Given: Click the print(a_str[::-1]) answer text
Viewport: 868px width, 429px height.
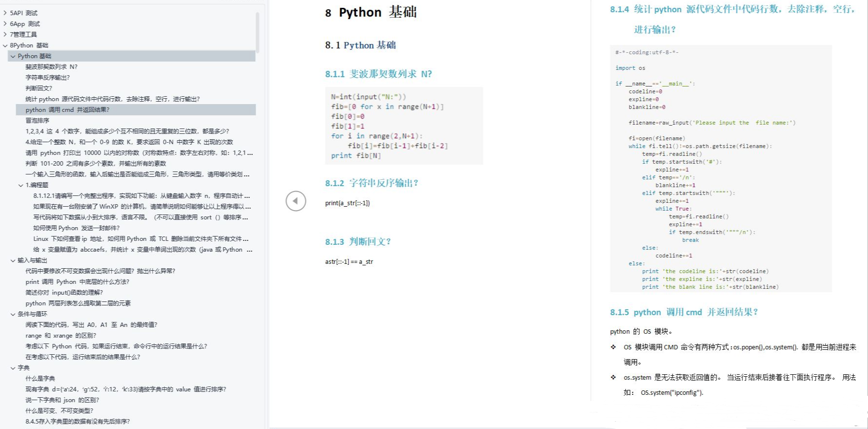Looking at the screenshot, I should [x=347, y=203].
